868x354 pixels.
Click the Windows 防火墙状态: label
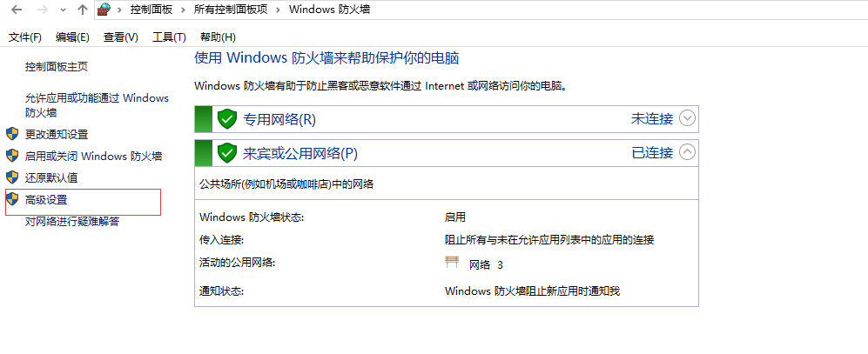[x=252, y=217]
